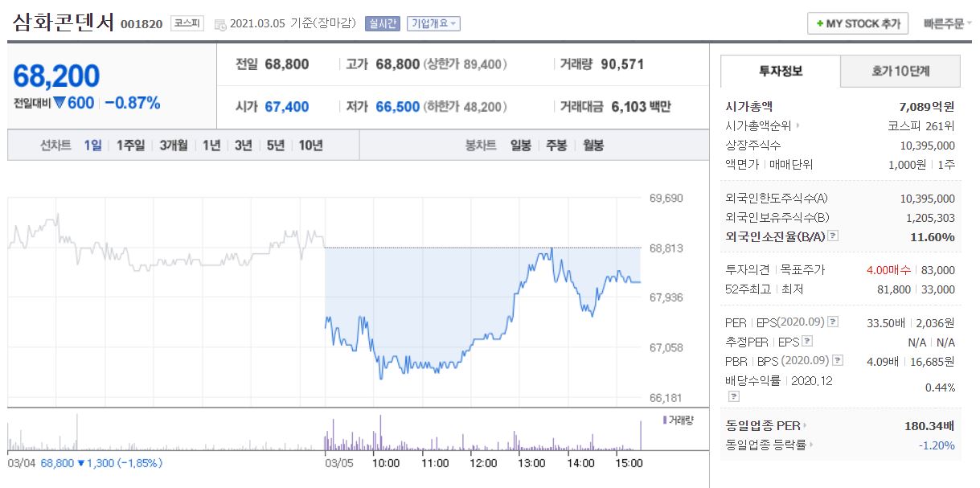The image size is (980, 488).
Task: Open help icon beside 외국인소진율(B/A)
Action: pos(833,236)
